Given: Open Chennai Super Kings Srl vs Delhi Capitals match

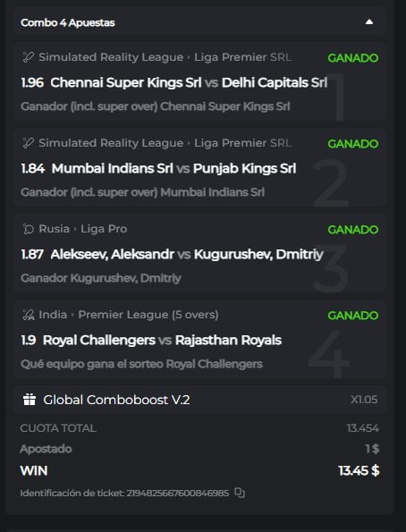Looking at the screenshot, I should pos(189,82).
